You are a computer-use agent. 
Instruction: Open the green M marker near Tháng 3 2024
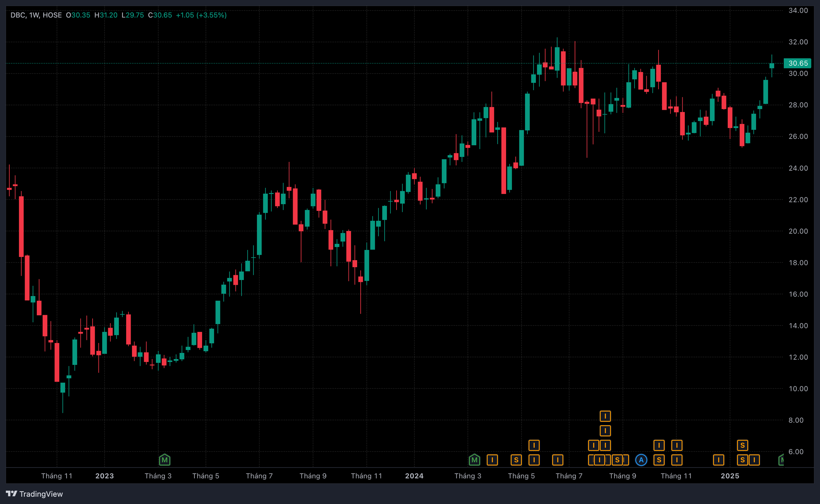(x=474, y=460)
